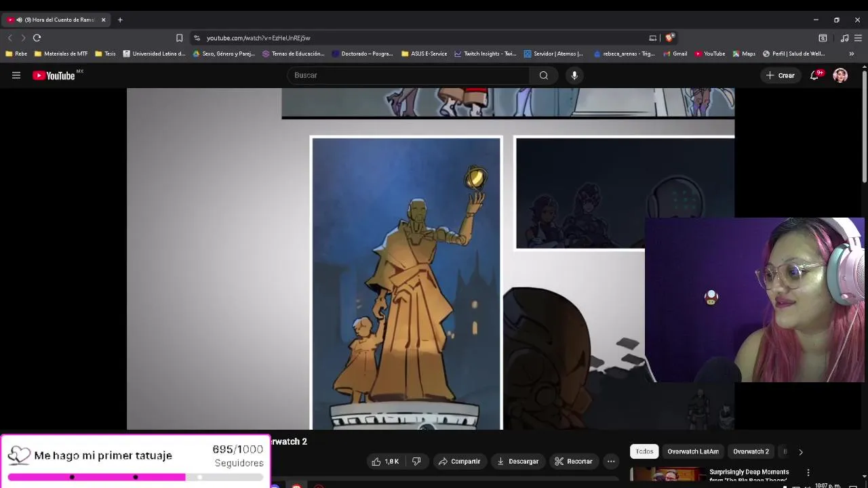Open the picture-in-picture icon in address bar
This screenshot has width=868, height=488.
click(x=653, y=38)
